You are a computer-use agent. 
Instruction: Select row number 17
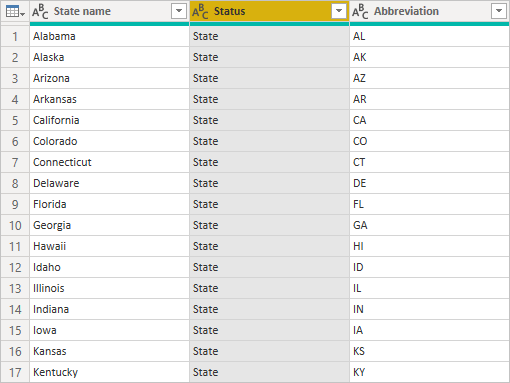[x=15, y=372]
